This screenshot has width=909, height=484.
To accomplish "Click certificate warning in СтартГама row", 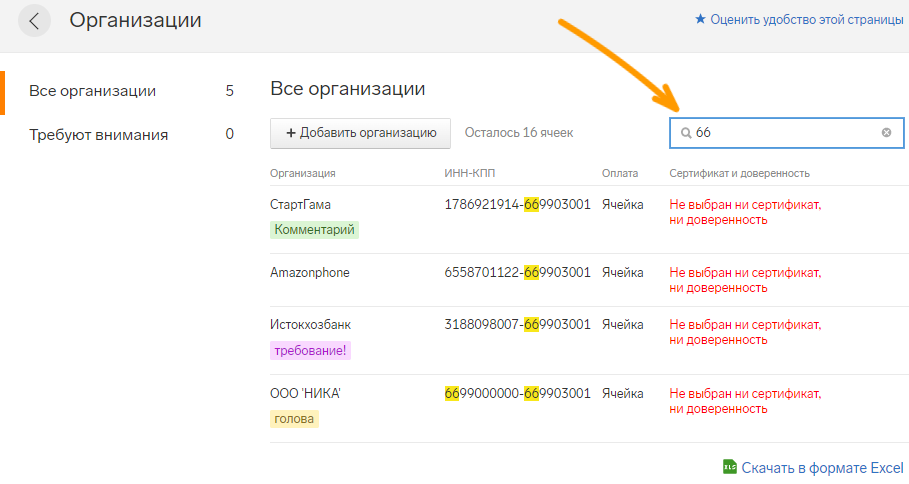I will click(745, 212).
